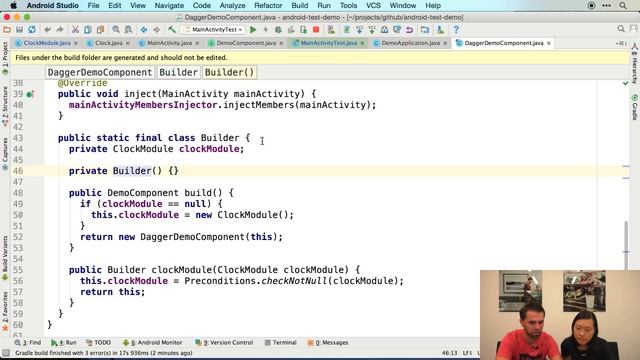Close the DaggerDemoComponent.java tab
The image size is (640, 360).
click(x=549, y=43)
